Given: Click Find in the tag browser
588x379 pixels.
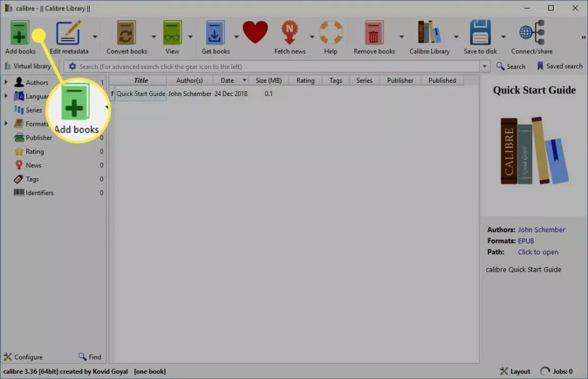Looking at the screenshot, I should (90, 357).
